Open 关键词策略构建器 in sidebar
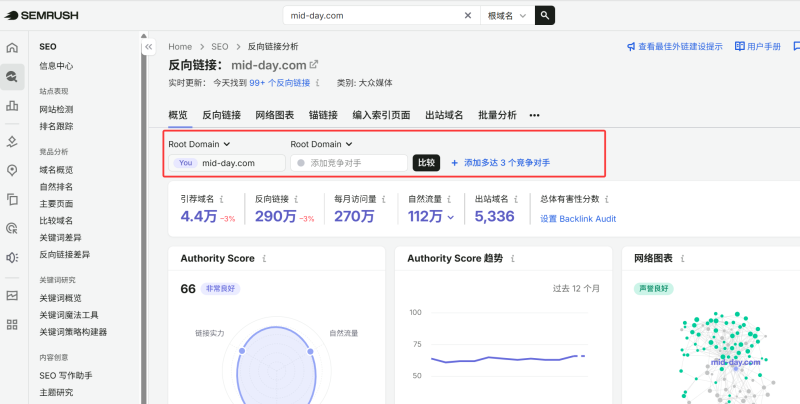The height and width of the screenshot is (404, 800). (73, 332)
